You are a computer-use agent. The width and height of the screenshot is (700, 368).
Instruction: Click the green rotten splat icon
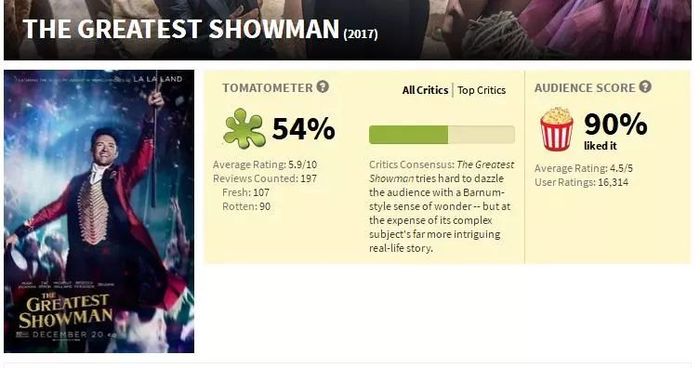coord(244,128)
